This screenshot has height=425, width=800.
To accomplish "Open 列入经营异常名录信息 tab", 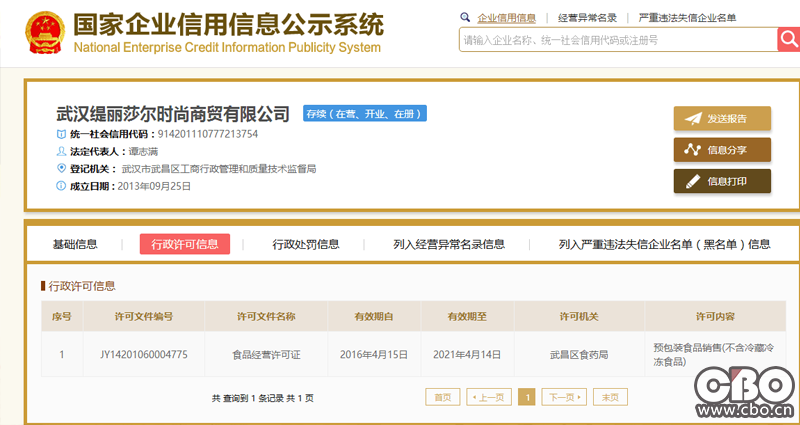I will (x=449, y=244).
